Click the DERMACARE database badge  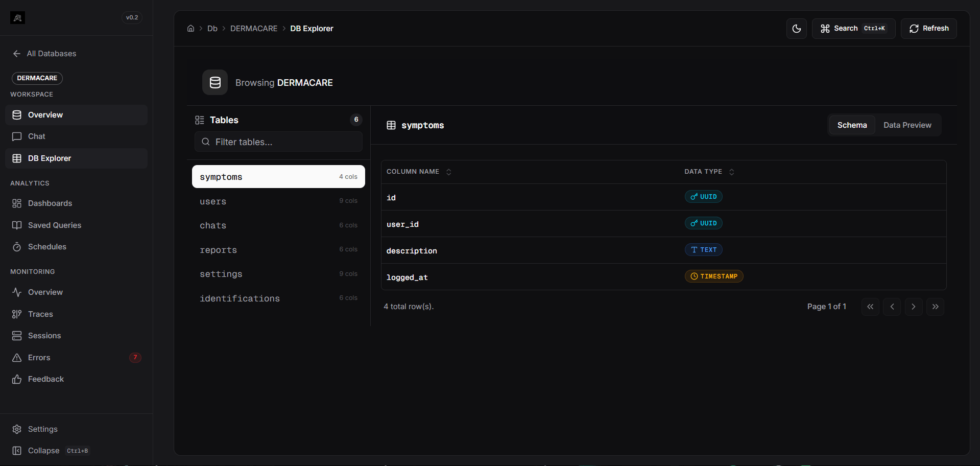click(x=37, y=78)
